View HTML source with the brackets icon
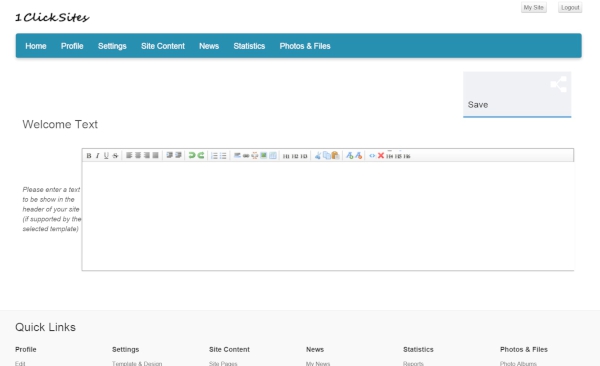The height and width of the screenshot is (366, 600). [x=372, y=155]
